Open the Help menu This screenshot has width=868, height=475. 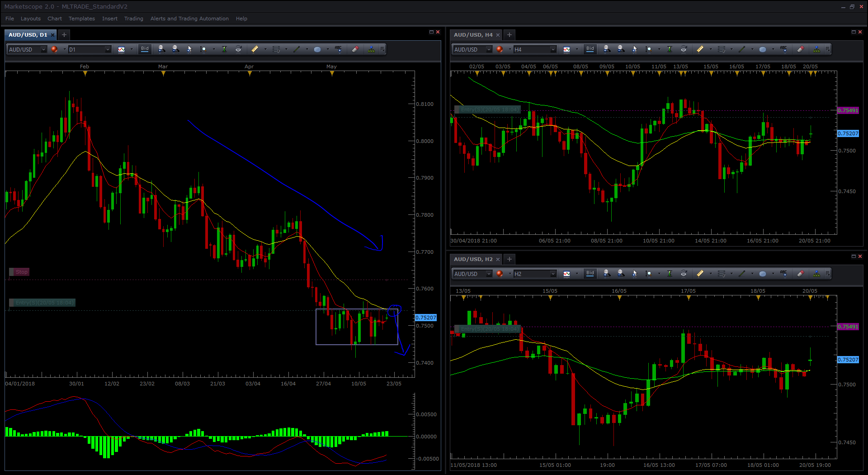tap(241, 19)
